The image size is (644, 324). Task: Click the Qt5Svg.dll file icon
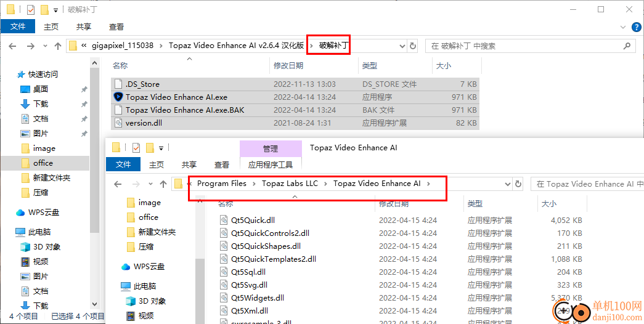click(224, 285)
